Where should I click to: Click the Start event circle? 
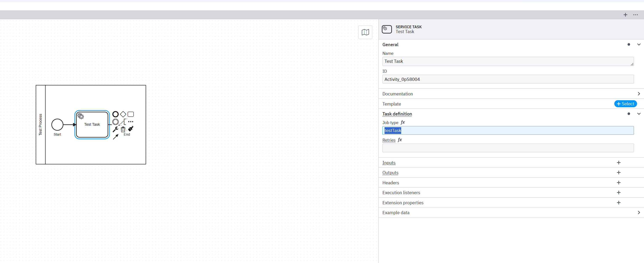[x=57, y=124]
